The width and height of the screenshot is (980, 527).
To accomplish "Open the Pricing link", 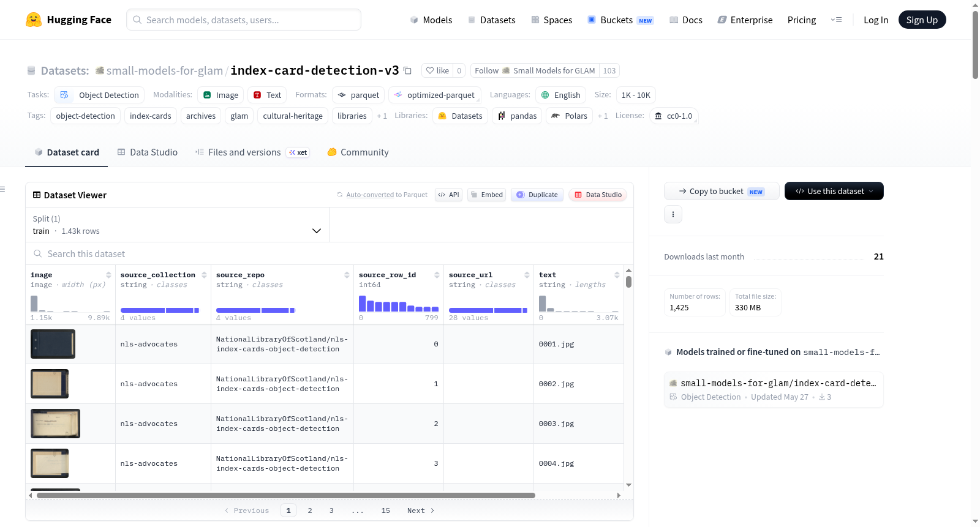I will click(802, 20).
